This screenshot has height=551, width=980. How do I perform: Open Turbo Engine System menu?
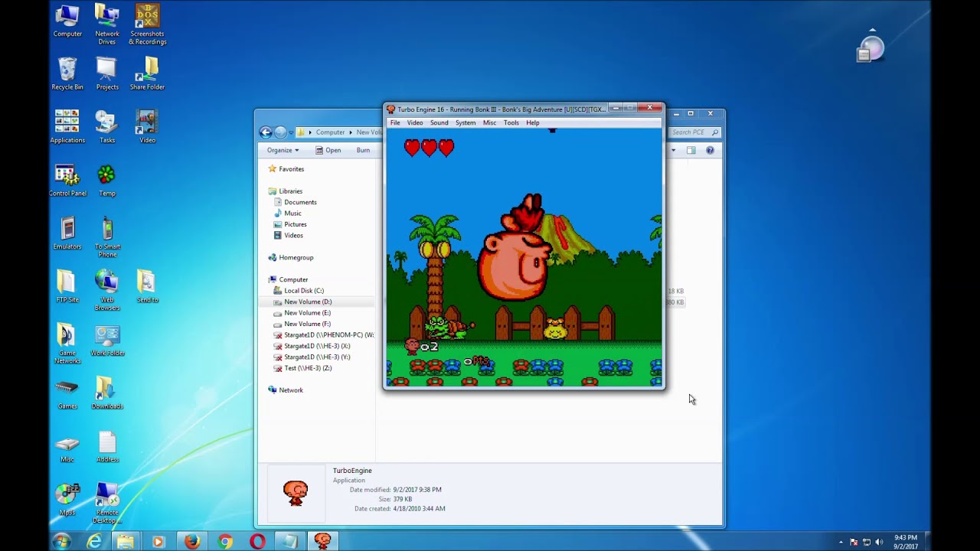coord(465,122)
